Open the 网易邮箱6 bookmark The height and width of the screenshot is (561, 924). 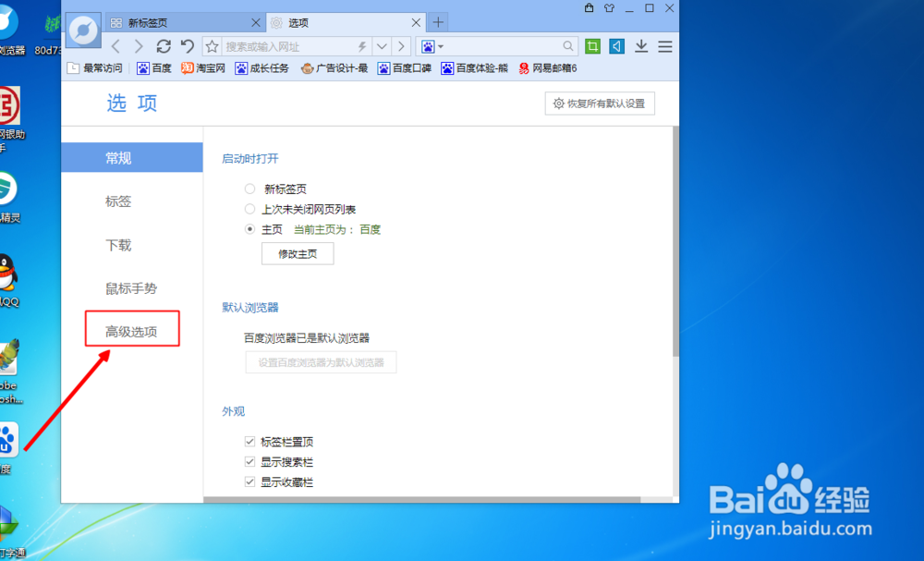pyautogui.click(x=547, y=68)
